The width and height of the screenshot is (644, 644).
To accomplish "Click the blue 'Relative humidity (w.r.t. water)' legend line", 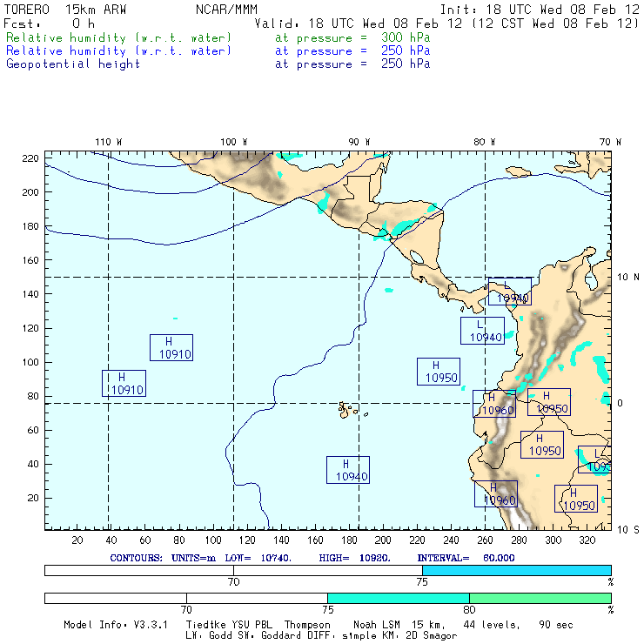I will pos(118,51).
